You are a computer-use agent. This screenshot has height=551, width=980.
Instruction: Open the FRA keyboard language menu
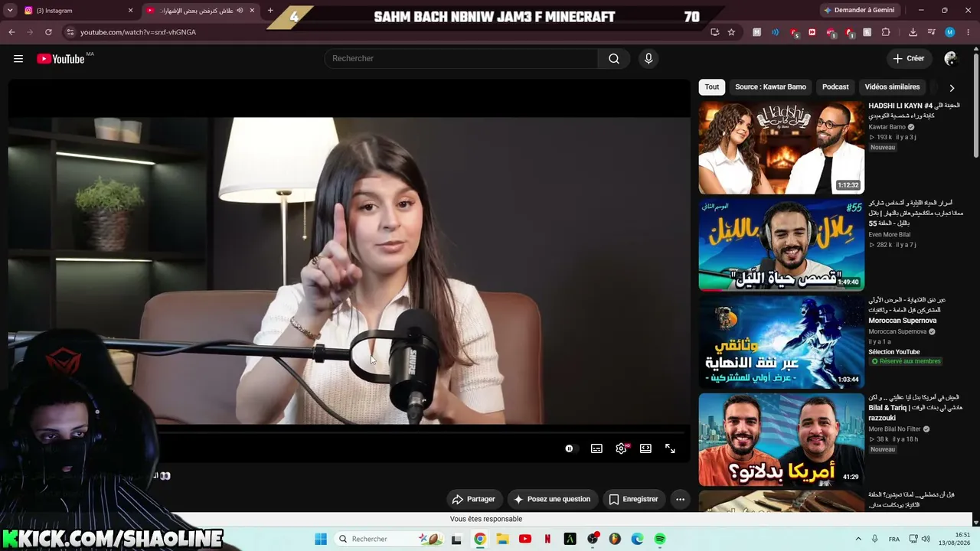pos(893,539)
